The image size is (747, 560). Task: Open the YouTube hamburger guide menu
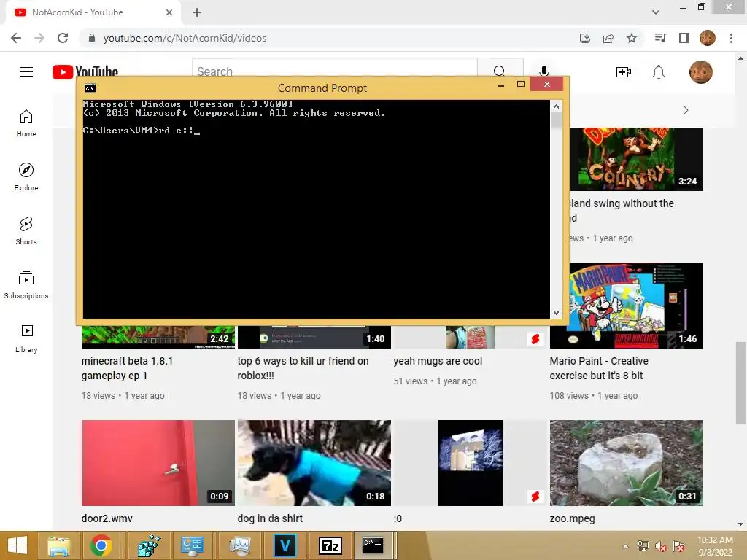26,72
